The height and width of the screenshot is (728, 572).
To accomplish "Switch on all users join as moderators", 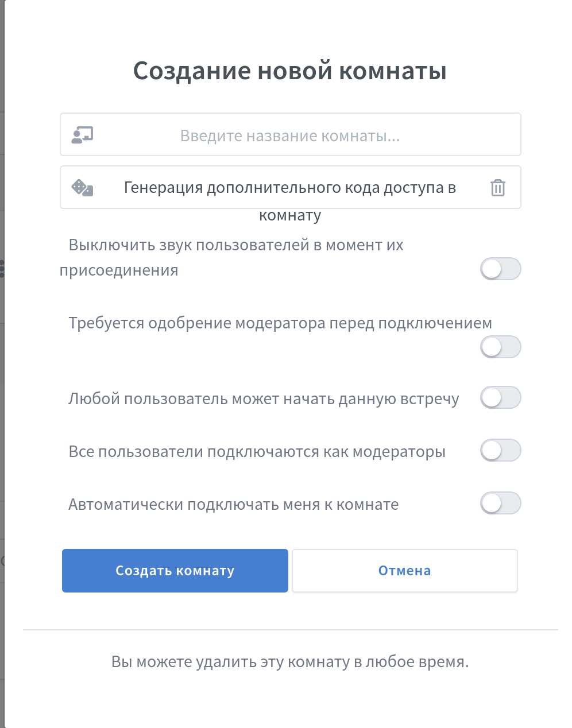I will [500, 450].
